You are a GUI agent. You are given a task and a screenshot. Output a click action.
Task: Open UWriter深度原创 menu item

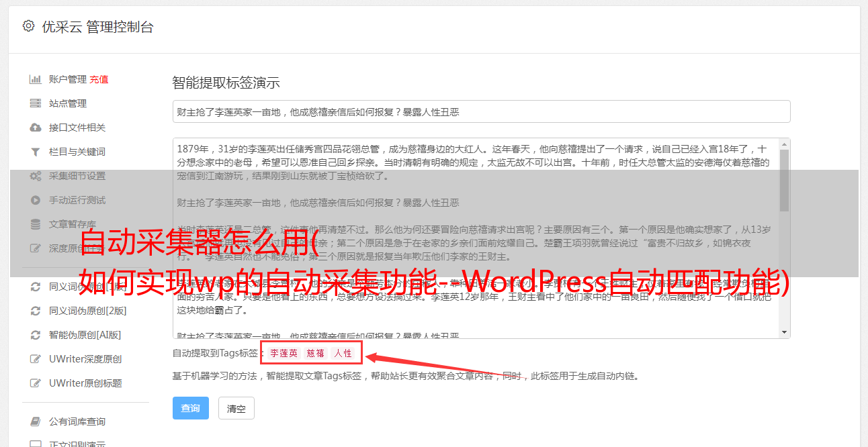point(85,359)
